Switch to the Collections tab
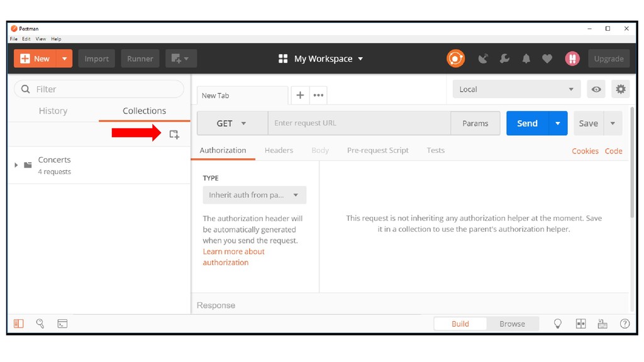The width and height of the screenshot is (644, 362). (144, 111)
